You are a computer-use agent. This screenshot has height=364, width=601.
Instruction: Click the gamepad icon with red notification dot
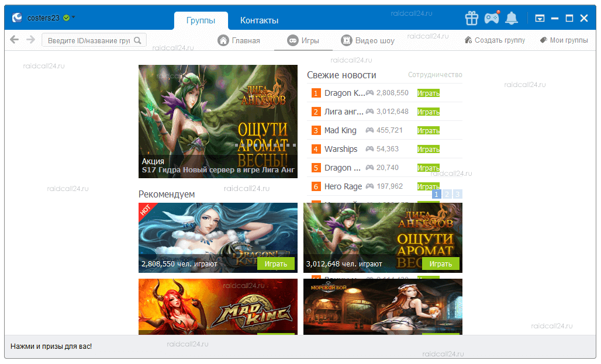coord(492,18)
